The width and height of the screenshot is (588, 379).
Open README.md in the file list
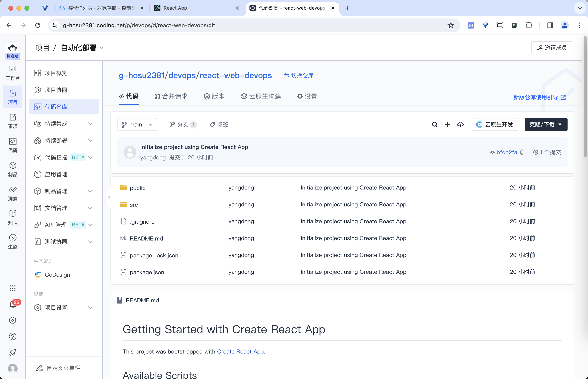[146, 238]
